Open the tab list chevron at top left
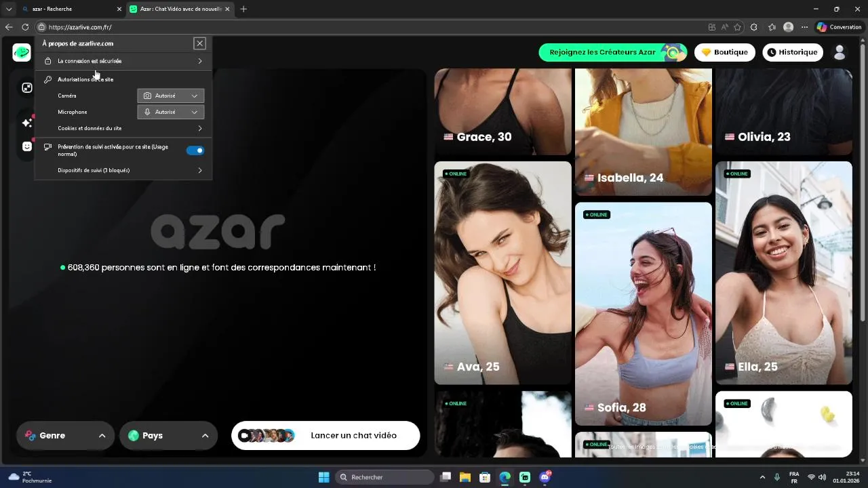The height and width of the screenshot is (488, 868). point(9,9)
